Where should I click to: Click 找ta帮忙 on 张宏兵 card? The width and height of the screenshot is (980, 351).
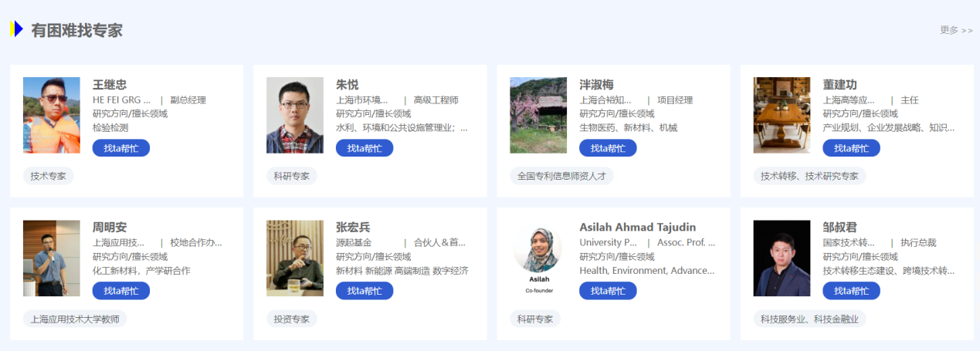point(365,291)
